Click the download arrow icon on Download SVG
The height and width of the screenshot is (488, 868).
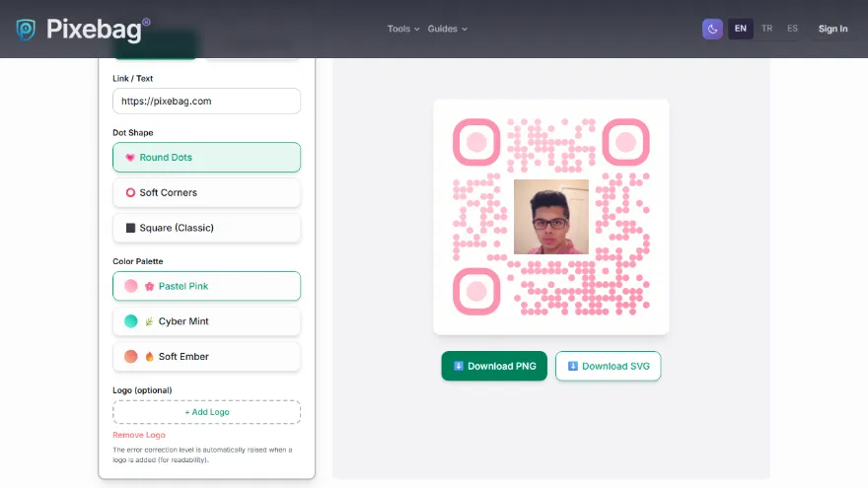point(573,366)
